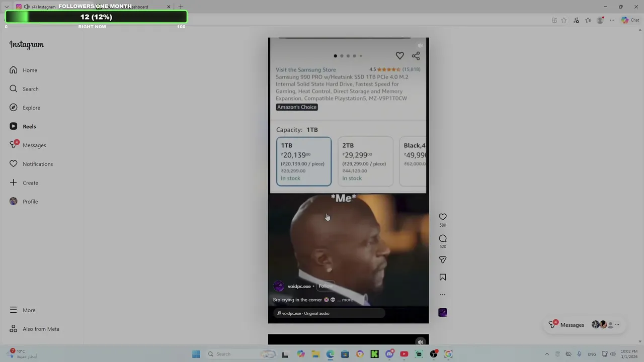The width and height of the screenshot is (644, 362).
Task: Mute the Instagram tab audio icon
Action: (x=26, y=7)
